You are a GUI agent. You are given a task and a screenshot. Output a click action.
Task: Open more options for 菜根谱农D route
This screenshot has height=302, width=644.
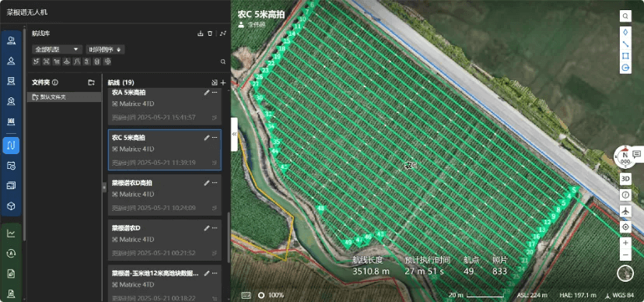tap(215, 228)
